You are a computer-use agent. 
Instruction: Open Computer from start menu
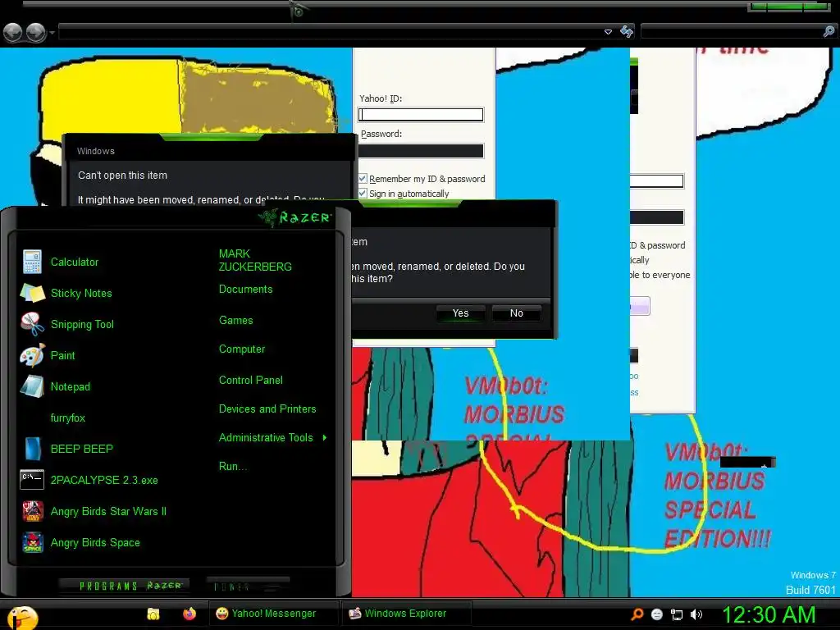(242, 349)
